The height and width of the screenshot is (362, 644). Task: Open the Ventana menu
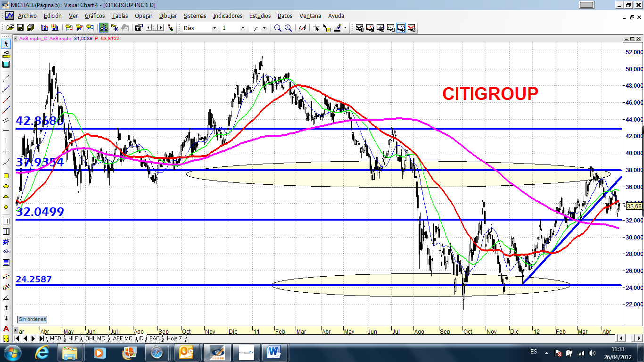point(310,16)
